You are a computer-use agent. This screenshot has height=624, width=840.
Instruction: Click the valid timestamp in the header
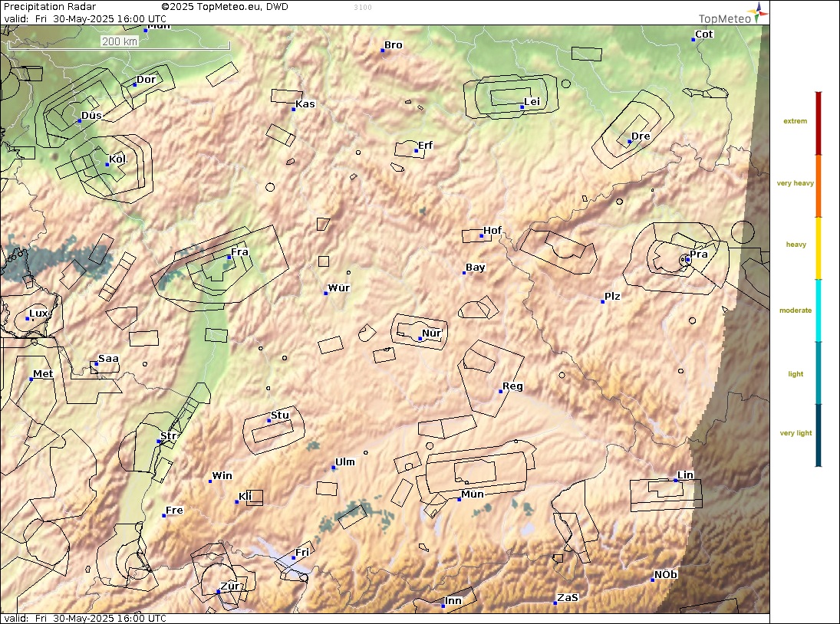(85, 18)
